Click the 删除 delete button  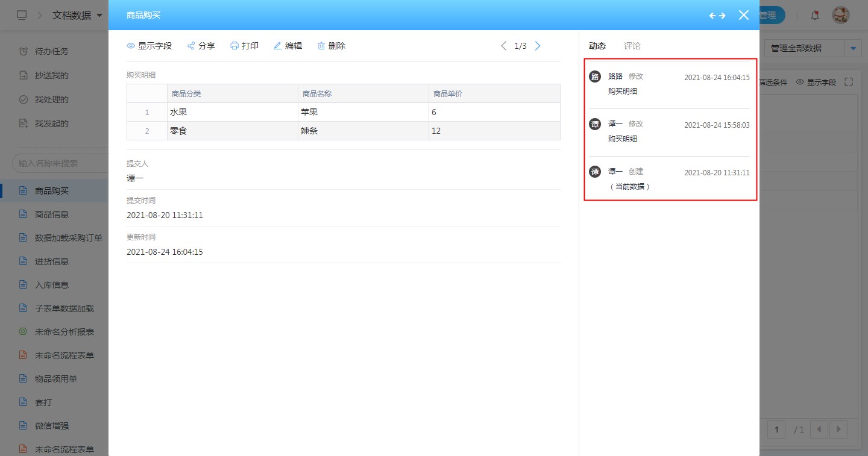pos(331,46)
